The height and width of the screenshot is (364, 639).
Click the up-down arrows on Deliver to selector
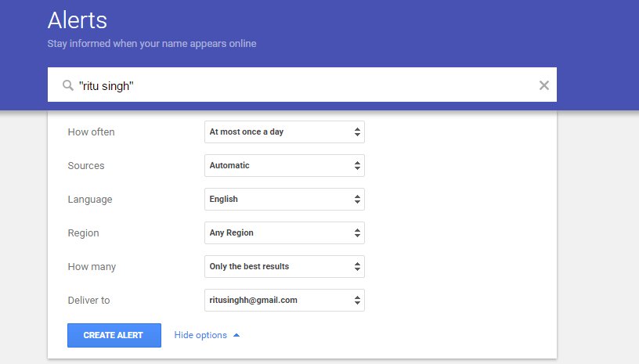[357, 300]
